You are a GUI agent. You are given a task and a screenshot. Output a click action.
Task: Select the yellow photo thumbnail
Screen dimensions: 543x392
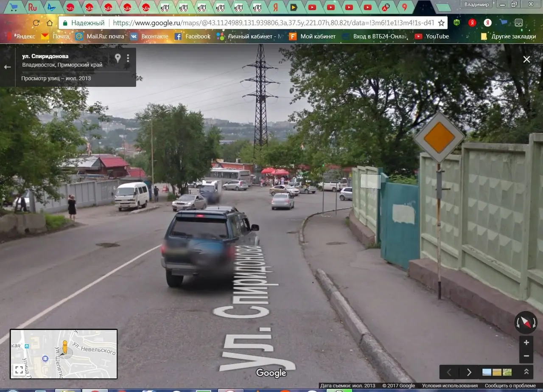[497, 372]
